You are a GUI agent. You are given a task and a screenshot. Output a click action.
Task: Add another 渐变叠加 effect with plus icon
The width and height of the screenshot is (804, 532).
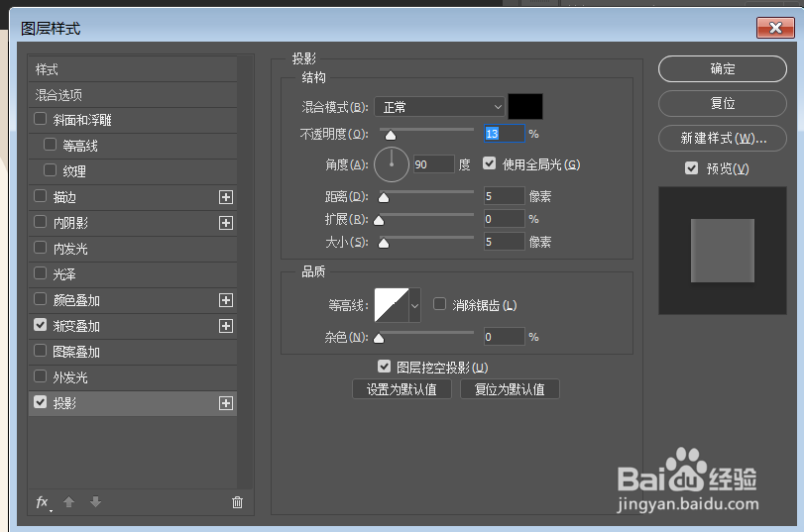tap(226, 326)
